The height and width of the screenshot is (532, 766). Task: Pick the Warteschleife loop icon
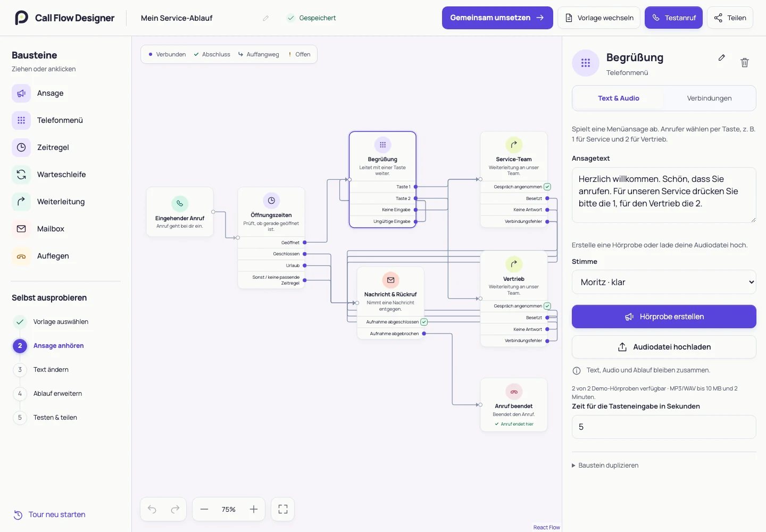[x=21, y=174]
